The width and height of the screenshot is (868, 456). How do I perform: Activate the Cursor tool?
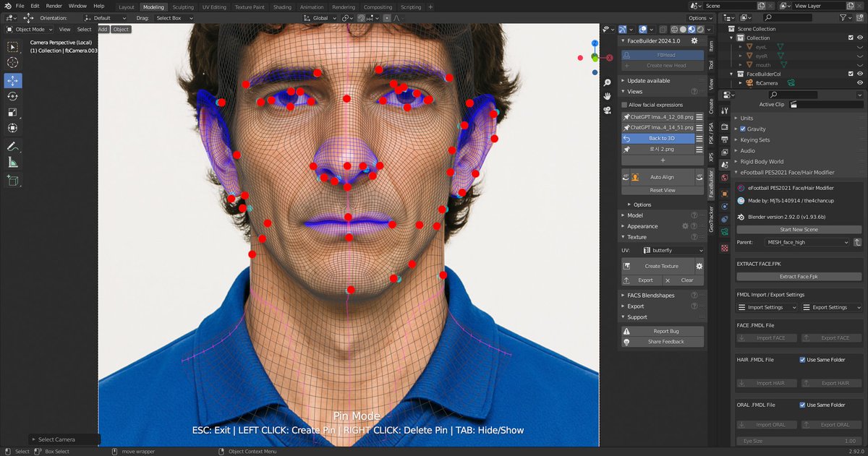(x=13, y=63)
